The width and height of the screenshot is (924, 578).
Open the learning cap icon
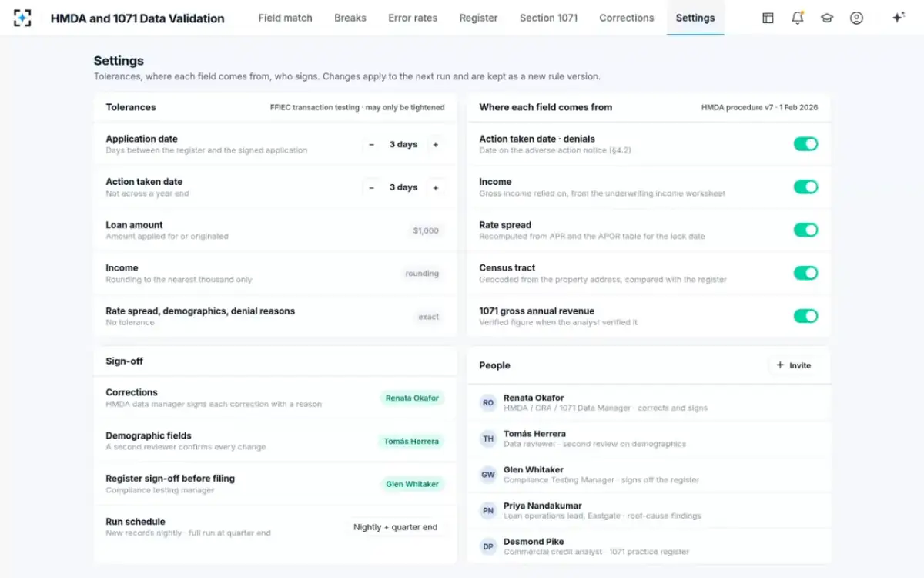click(827, 18)
